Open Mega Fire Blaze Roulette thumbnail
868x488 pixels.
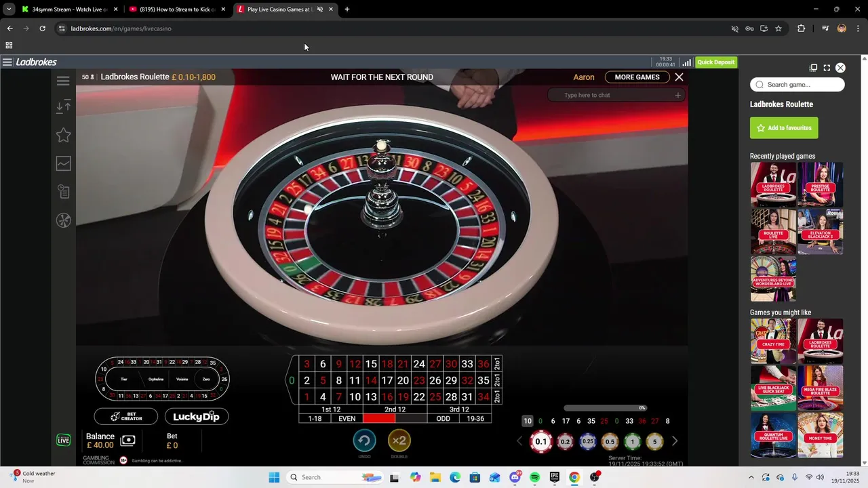(x=821, y=388)
